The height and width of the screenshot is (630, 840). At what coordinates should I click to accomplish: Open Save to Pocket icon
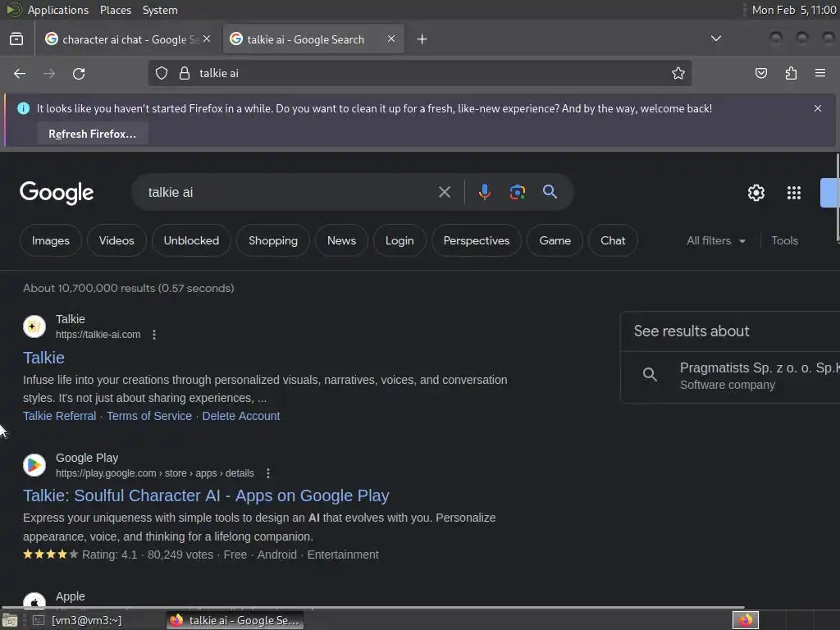coord(760,73)
